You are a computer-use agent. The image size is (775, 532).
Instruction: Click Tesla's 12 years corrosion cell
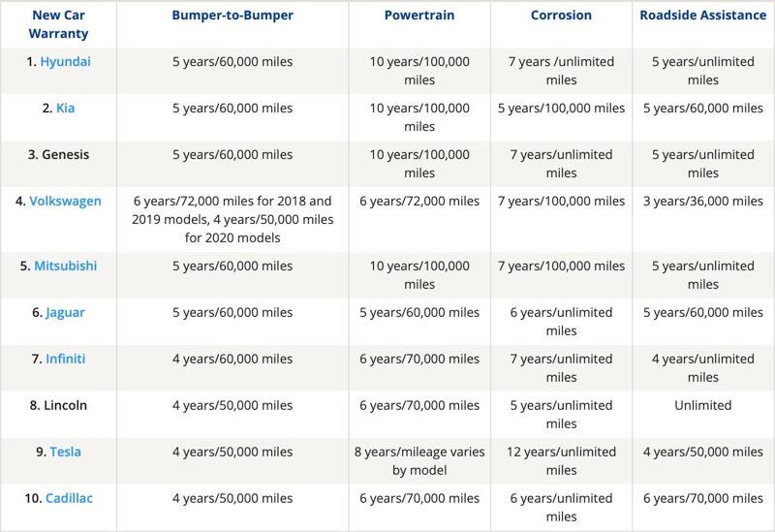561,461
